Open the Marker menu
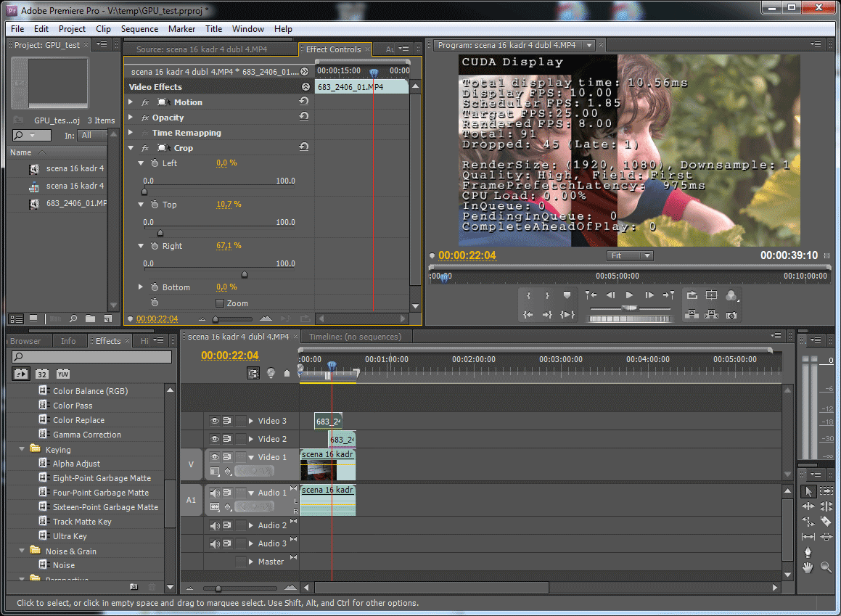The height and width of the screenshot is (616, 841). click(182, 29)
